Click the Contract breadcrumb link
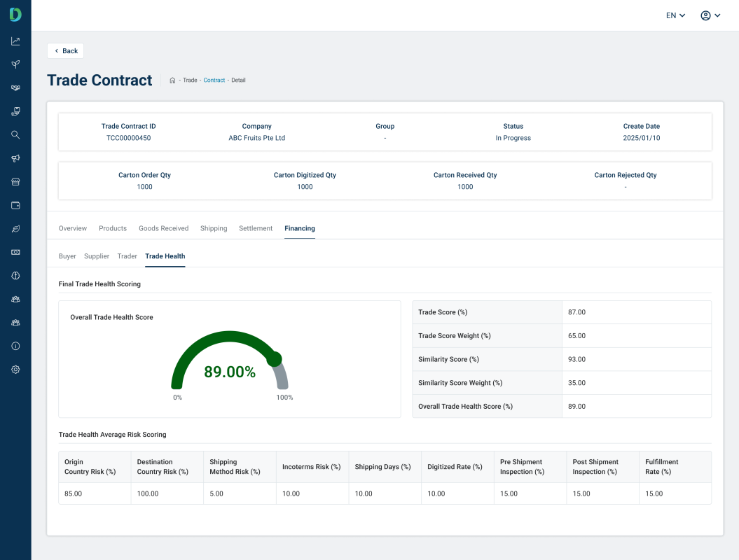This screenshot has height=560, width=739. (214, 80)
